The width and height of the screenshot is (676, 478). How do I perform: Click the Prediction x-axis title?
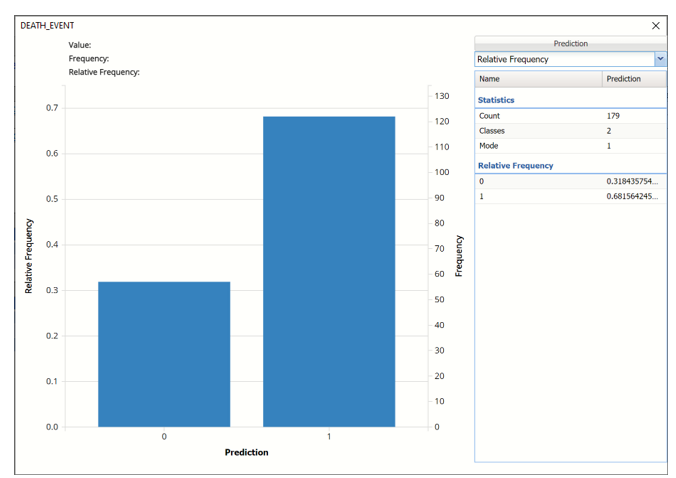246,452
